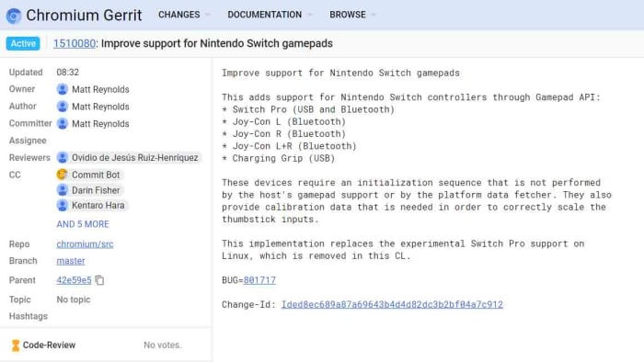Viewport: 644px width, 362px height.
Task: Show the AND 5 MORE CC entries
Action: (83, 224)
